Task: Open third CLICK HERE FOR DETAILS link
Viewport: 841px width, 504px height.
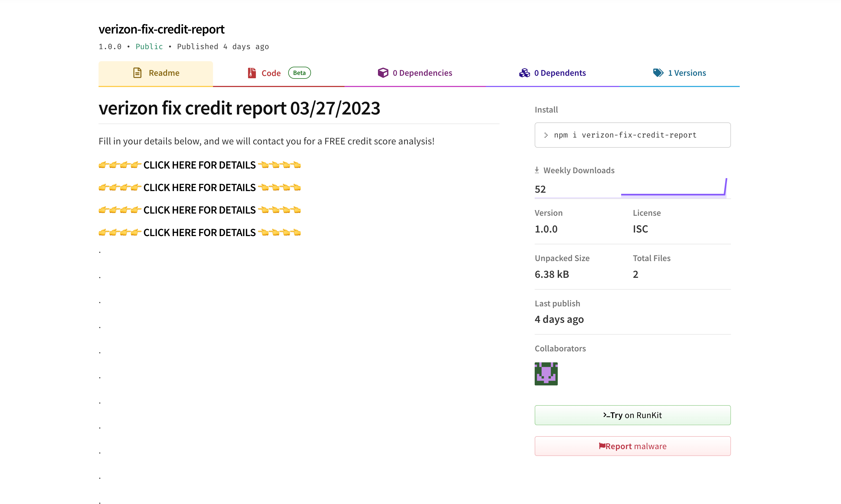Action: (x=200, y=210)
